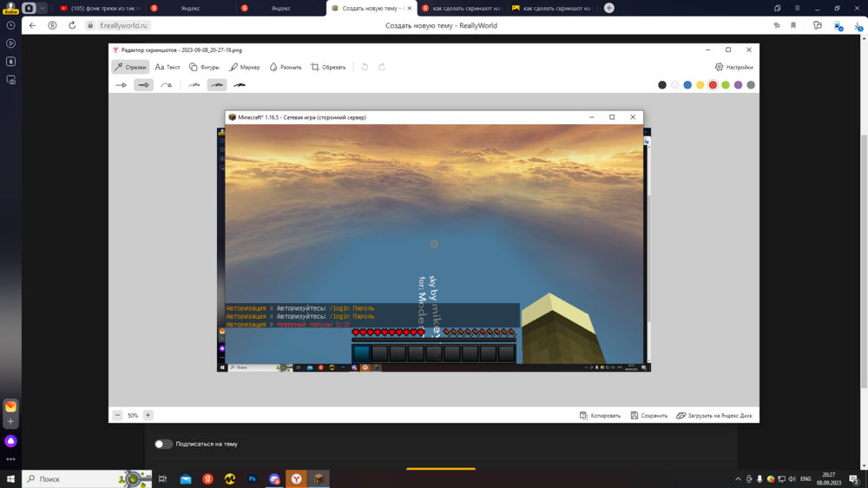The image size is (868, 488).
Task: Click the f.reallyworld.ru address field
Action: coord(123,25)
